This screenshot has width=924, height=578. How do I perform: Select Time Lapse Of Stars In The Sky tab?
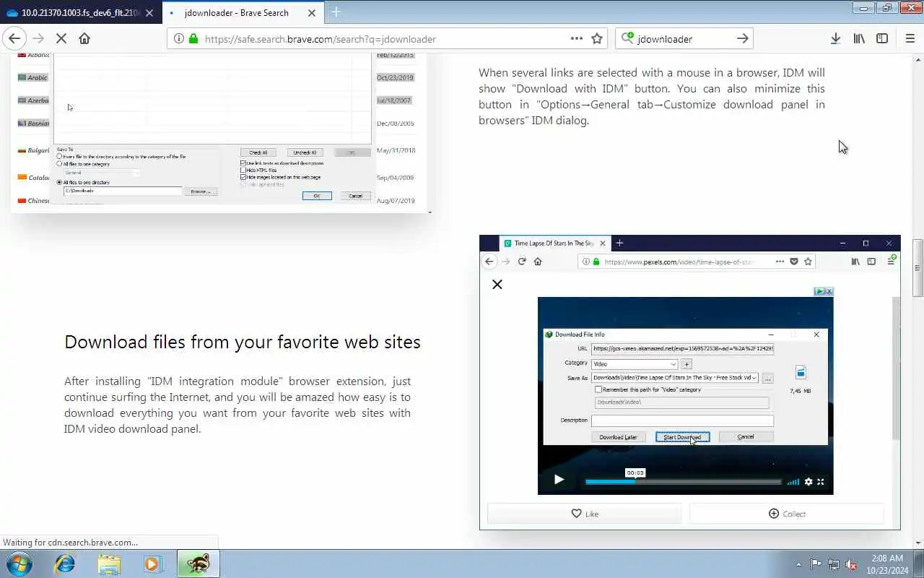[554, 243]
